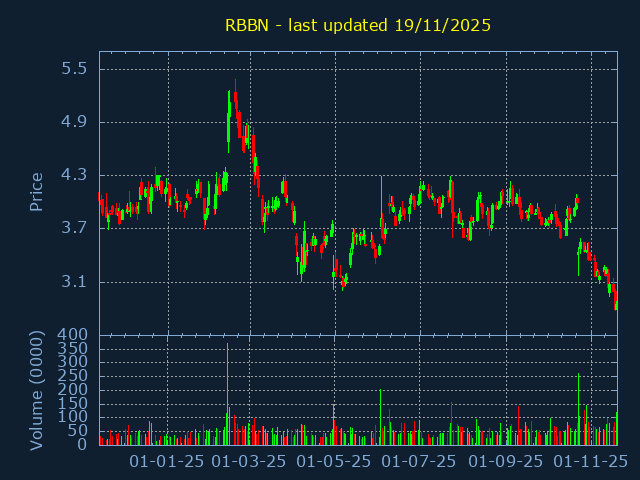Select the 5.5 price tick label

[74, 69]
